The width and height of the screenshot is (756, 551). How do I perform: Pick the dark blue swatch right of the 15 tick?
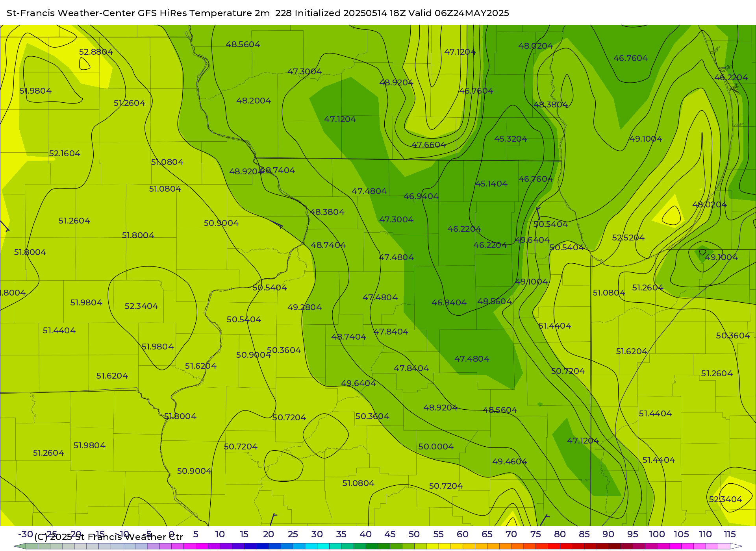coord(250,546)
